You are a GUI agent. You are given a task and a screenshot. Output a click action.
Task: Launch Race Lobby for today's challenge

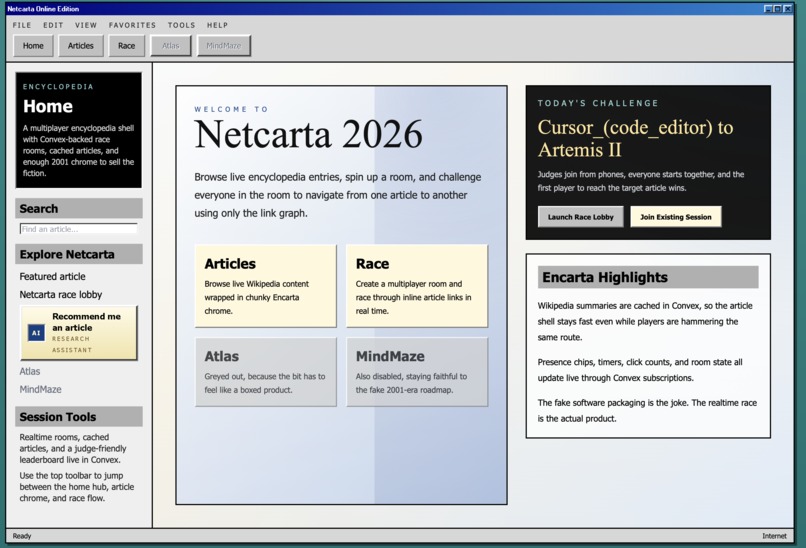tap(580, 217)
